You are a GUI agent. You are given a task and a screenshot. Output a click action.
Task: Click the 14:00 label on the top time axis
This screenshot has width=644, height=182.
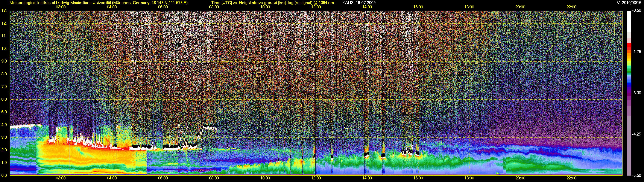(x=367, y=7)
